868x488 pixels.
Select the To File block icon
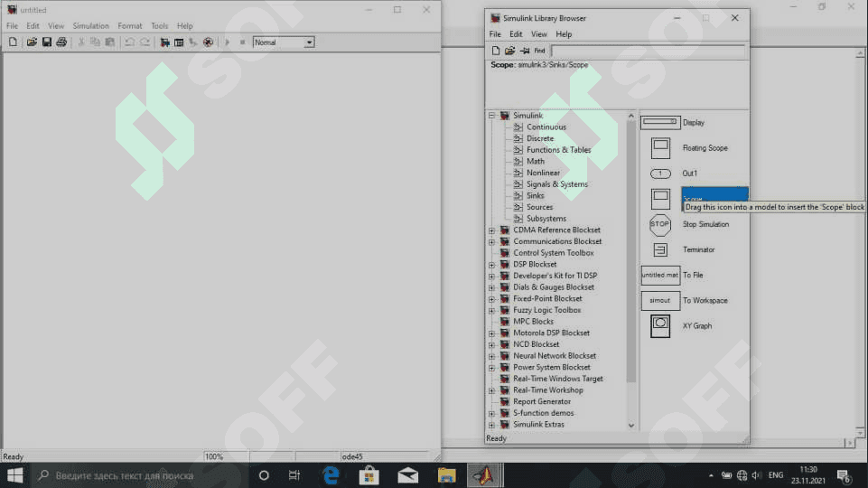coord(660,275)
